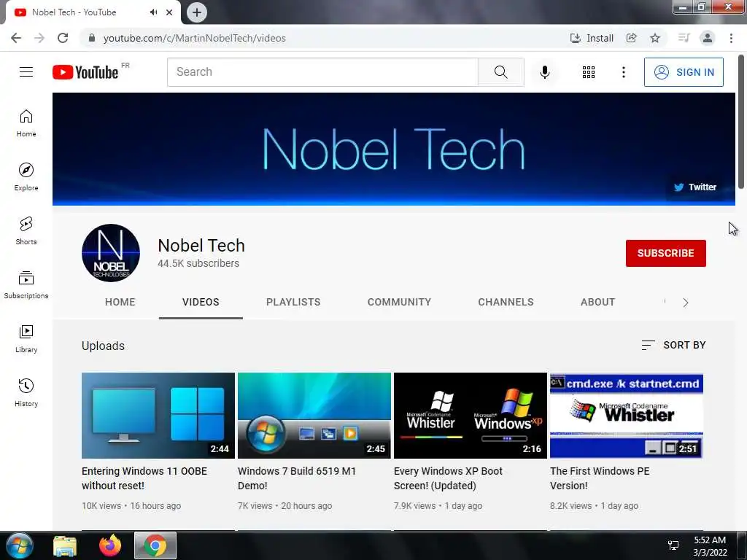Open The First Windows PE thumbnail
Screen dimensions: 747x560
point(626,415)
